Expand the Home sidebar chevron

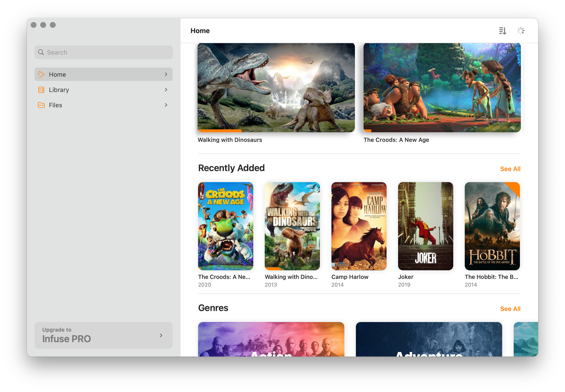pos(166,75)
